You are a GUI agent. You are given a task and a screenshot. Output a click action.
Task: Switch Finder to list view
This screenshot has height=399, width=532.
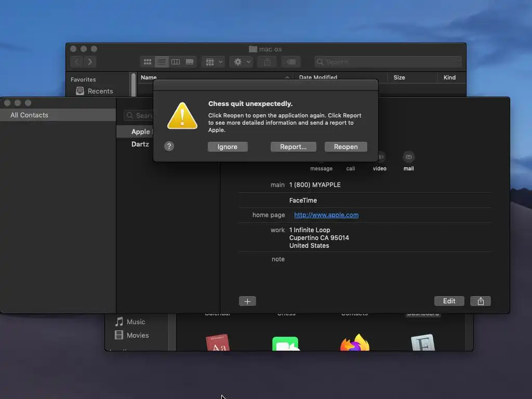162,62
